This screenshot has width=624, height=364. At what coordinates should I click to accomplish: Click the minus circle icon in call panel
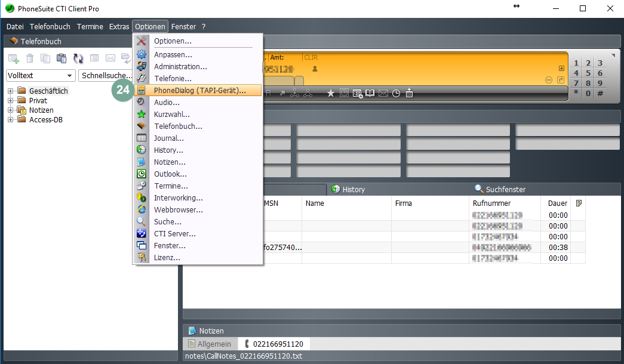click(549, 80)
